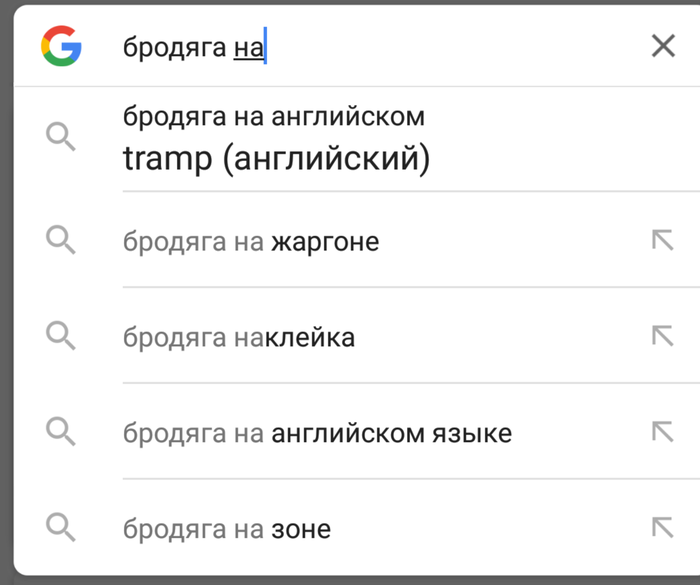Image resolution: width=700 pixels, height=585 pixels.
Task: Tap the word "бродяга" in search box
Action: coord(174,48)
